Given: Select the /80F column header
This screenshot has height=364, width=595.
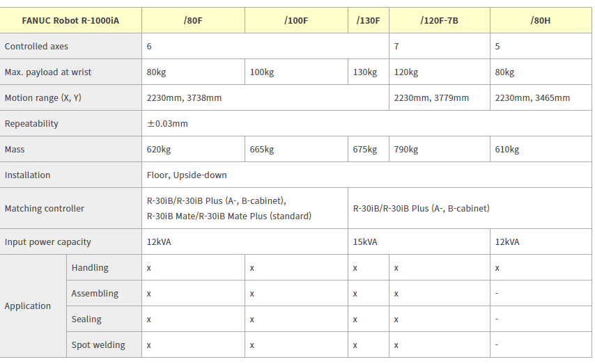Looking at the screenshot, I should point(193,20).
